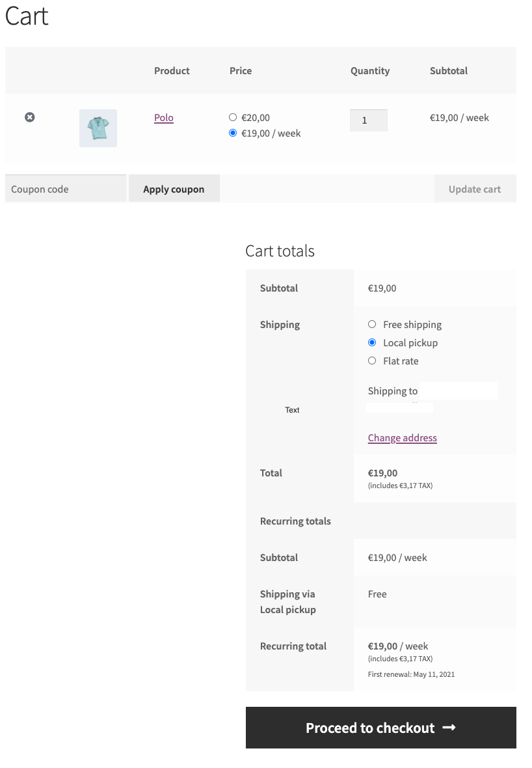532x768 pixels.
Task: Click the Cart page title
Action: click(x=26, y=17)
